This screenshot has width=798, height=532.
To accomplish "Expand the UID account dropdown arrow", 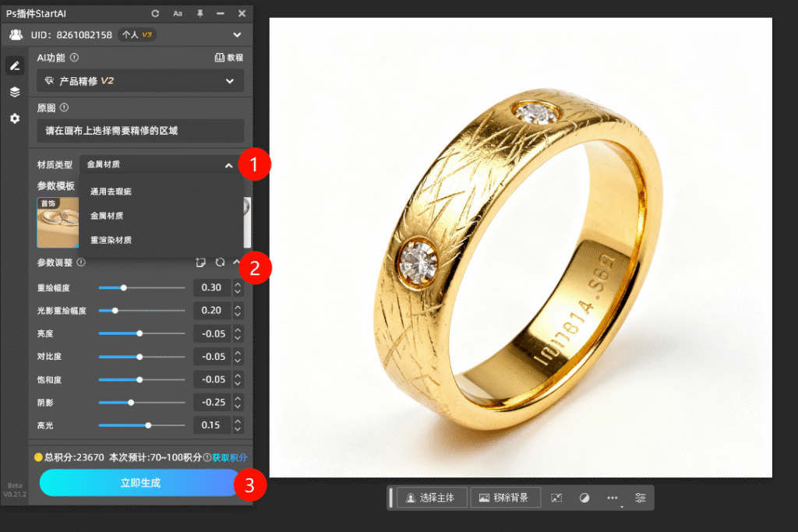I will coord(237,35).
